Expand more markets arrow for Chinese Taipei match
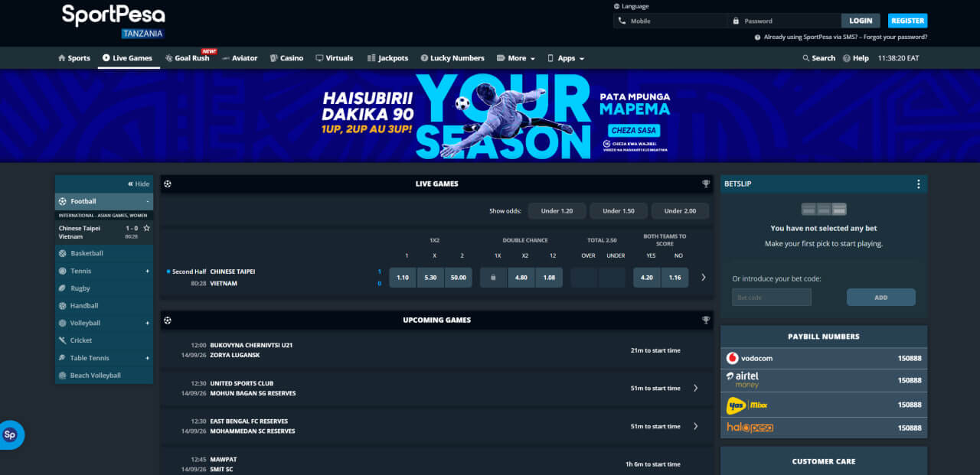The height and width of the screenshot is (475, 980). [x=703, y=278]
